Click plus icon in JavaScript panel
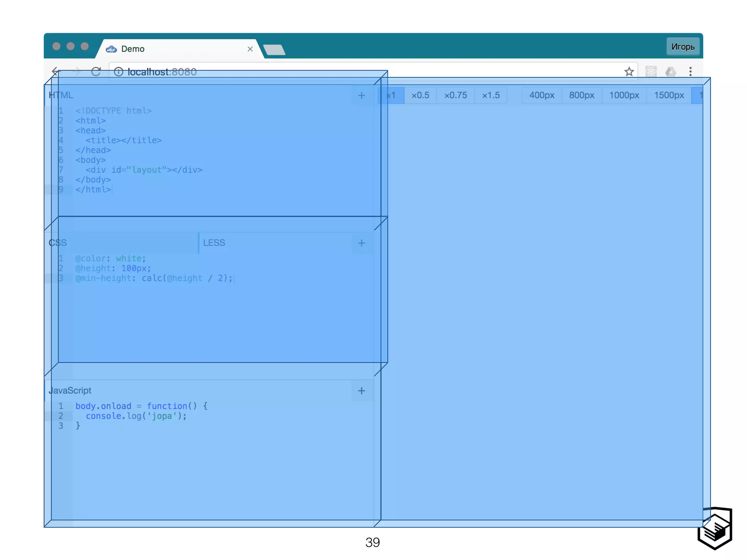 coord(361,391)
